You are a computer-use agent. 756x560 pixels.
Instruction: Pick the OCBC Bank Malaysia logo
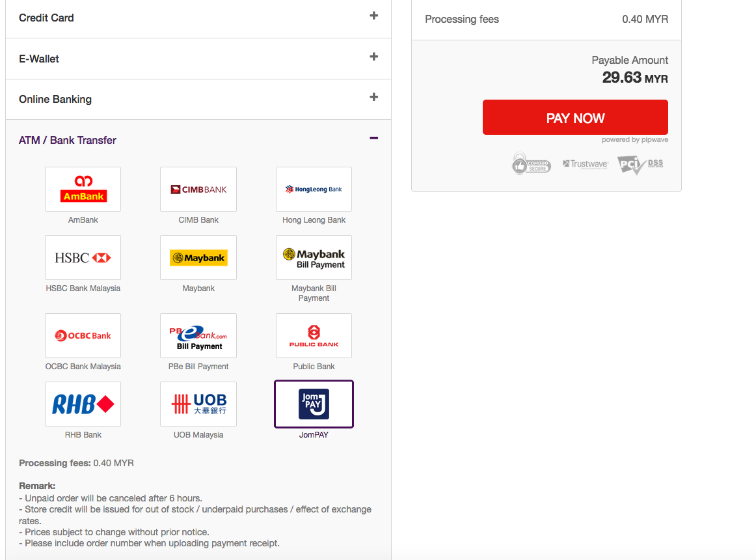pos(83,335)
